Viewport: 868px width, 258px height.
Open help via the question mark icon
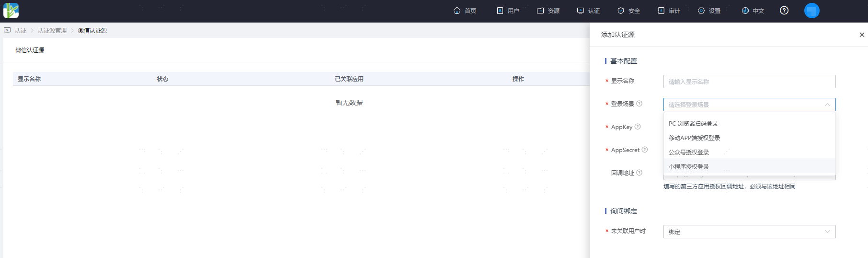784,11
